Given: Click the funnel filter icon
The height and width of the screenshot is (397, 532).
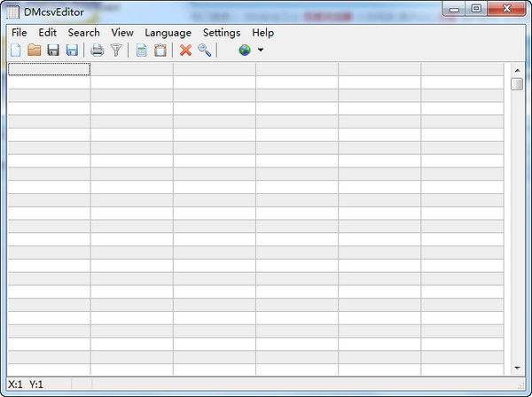Looking at the screenshot, I should (x=115, y=51).
